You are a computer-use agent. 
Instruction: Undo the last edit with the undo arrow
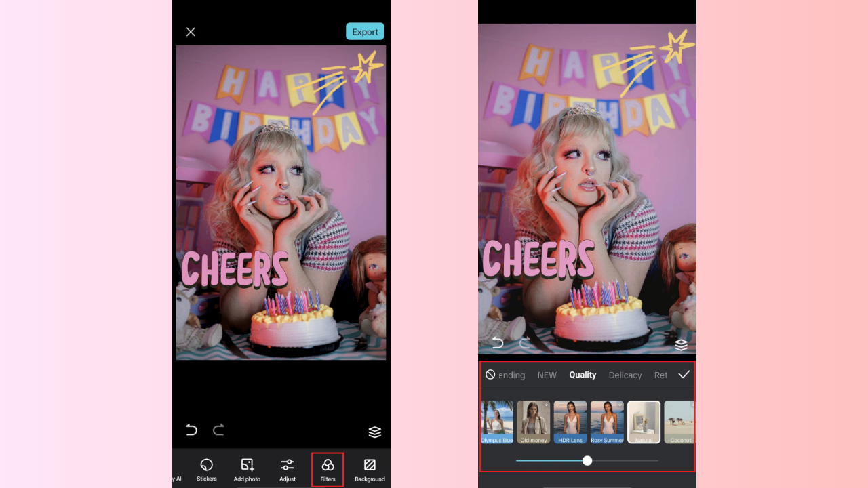click(x=191, y=430)
